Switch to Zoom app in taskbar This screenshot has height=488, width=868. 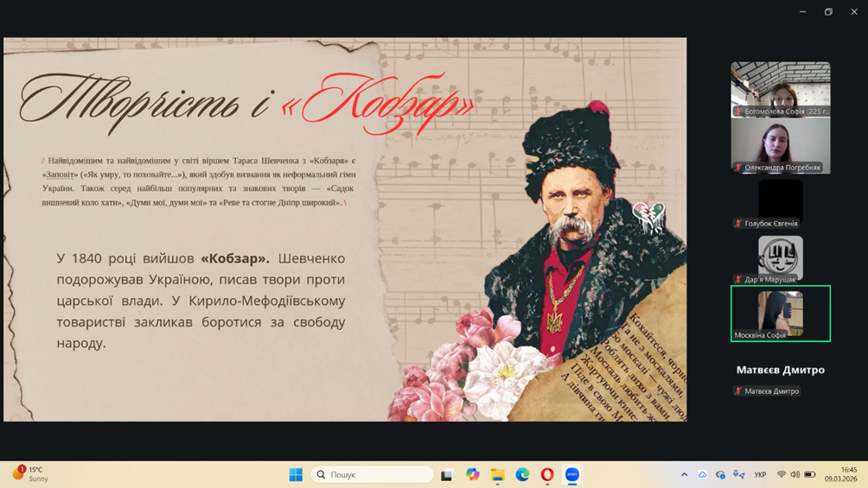click(572, 474)
